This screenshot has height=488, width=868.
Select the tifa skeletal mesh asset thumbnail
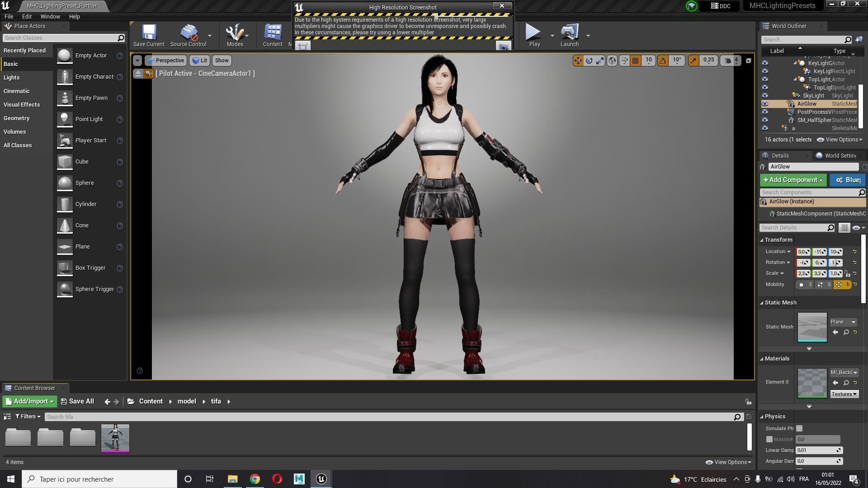[x=115, y=438]
